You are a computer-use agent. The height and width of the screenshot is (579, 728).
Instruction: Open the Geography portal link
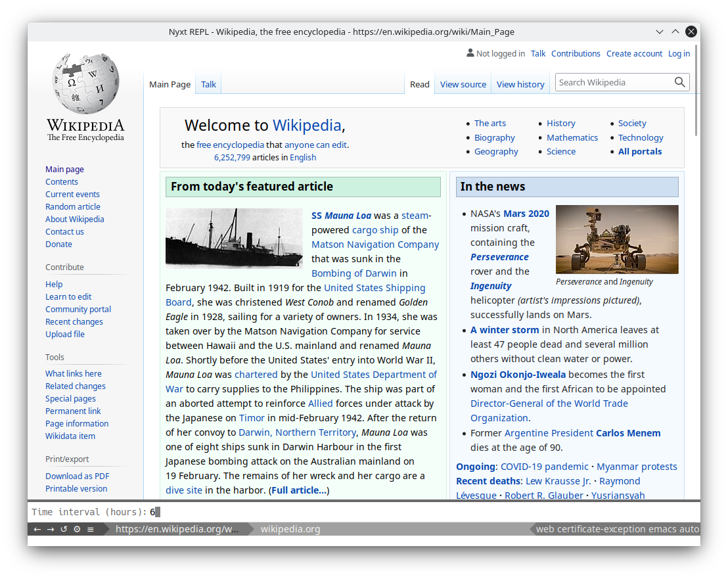[x=496, y=152]
